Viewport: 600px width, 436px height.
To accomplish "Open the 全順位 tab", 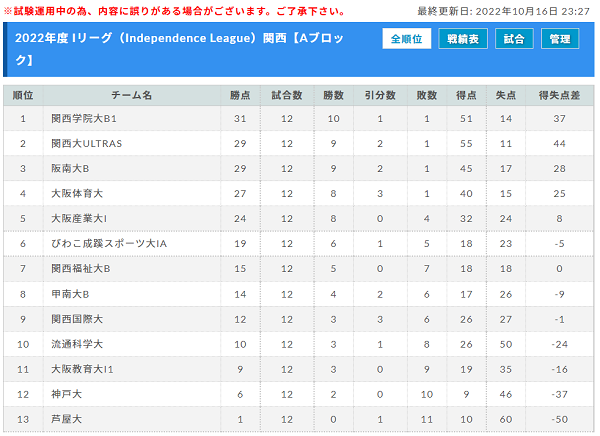I will [406, 39].
